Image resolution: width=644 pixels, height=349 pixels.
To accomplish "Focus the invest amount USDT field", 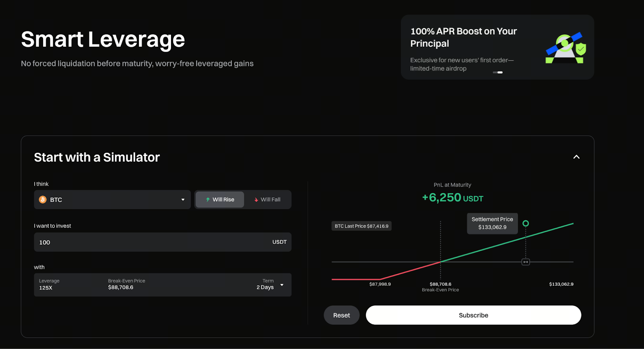I will pos(153,242).
